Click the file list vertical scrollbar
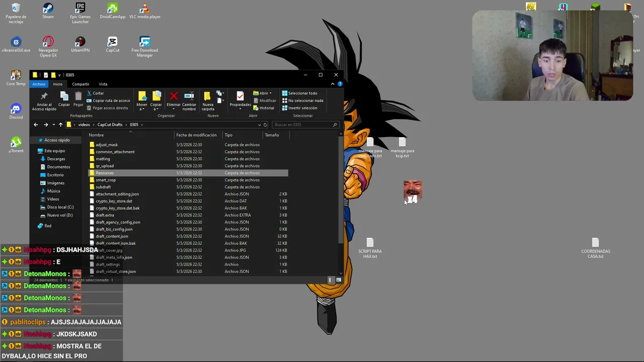644x362 pixels. (x=341, y=189)
